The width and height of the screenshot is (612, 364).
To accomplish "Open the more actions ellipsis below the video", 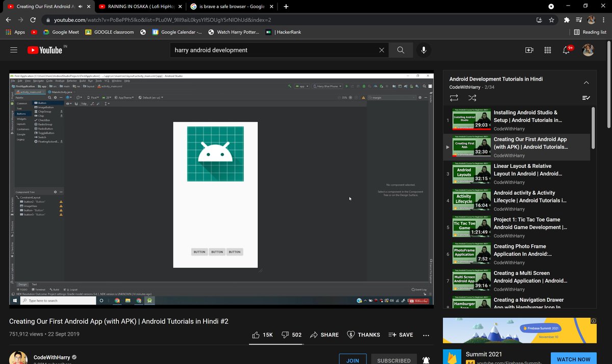I will click(x=426, y=335).
